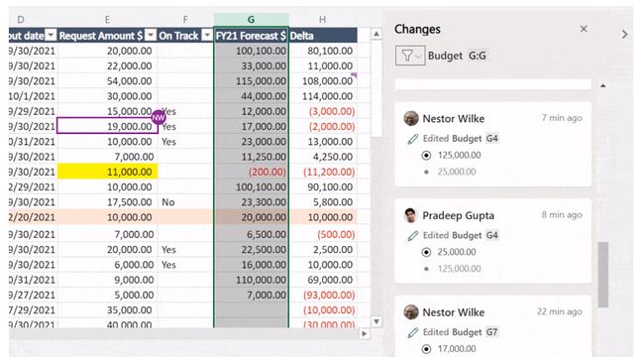Select the column G header
644x363 pixels.
[251, 19]
